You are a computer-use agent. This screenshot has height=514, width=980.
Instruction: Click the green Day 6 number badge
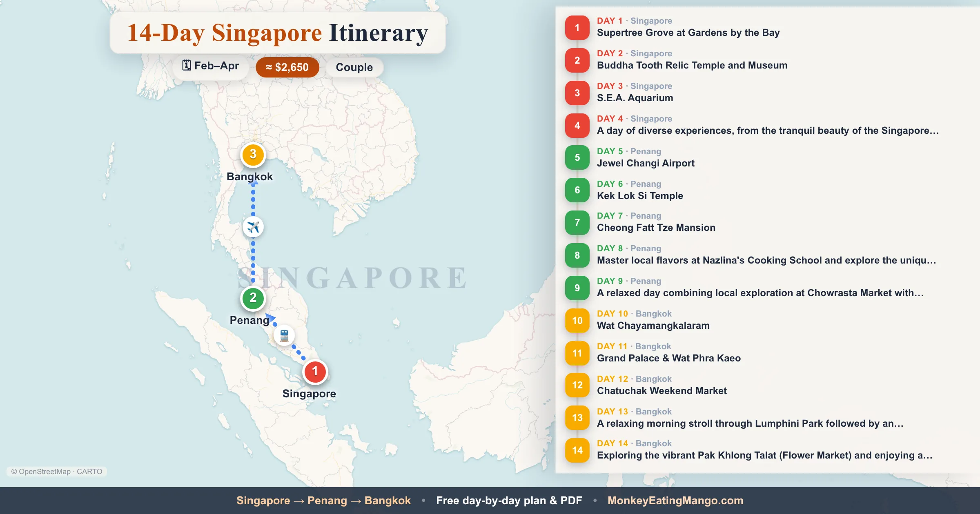[x=577, y=190]
